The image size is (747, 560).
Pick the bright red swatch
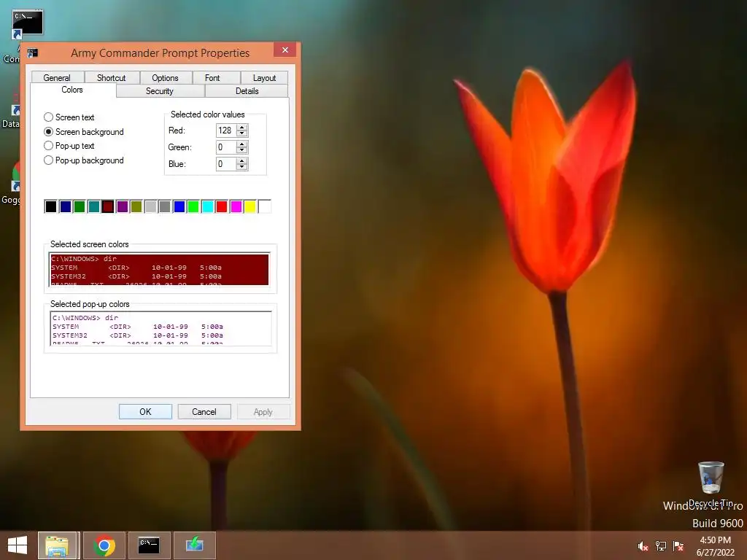pos(222,206)
